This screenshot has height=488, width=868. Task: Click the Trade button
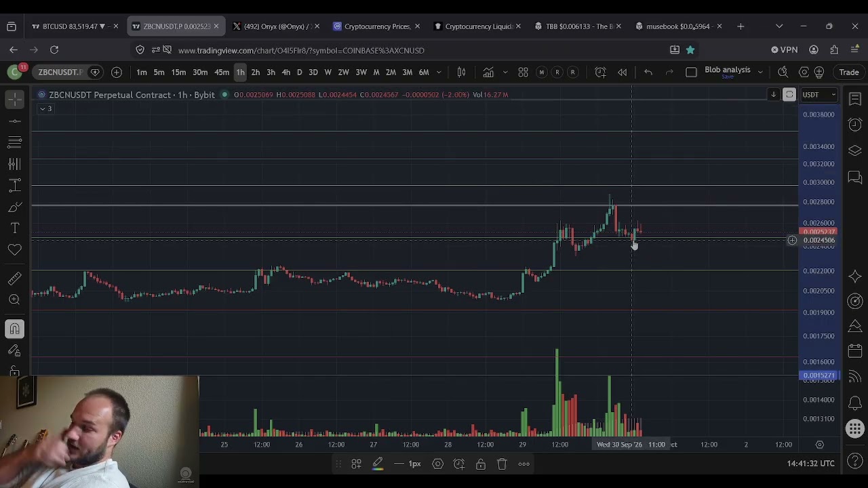pos(849,72)
